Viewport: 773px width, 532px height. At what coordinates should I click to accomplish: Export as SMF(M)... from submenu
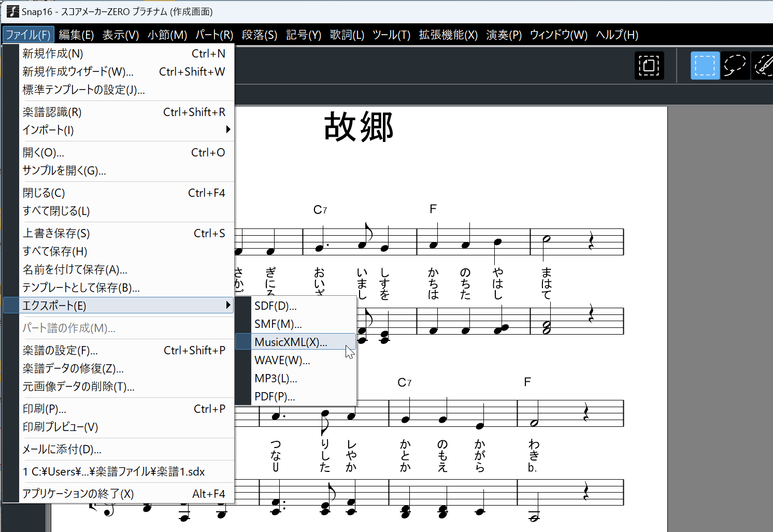click(296, 324)
